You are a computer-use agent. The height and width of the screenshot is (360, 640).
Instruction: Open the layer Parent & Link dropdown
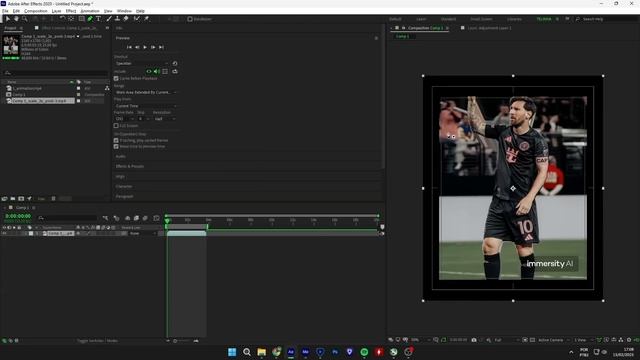pos(142,233)
